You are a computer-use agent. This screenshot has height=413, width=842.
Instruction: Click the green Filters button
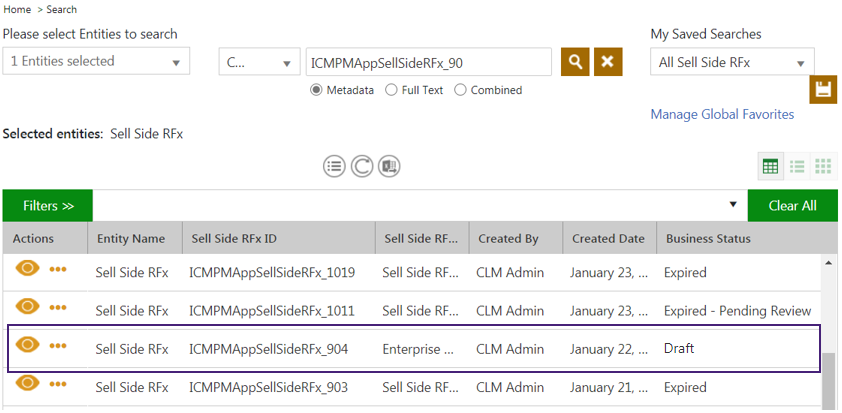pos(48,206)
